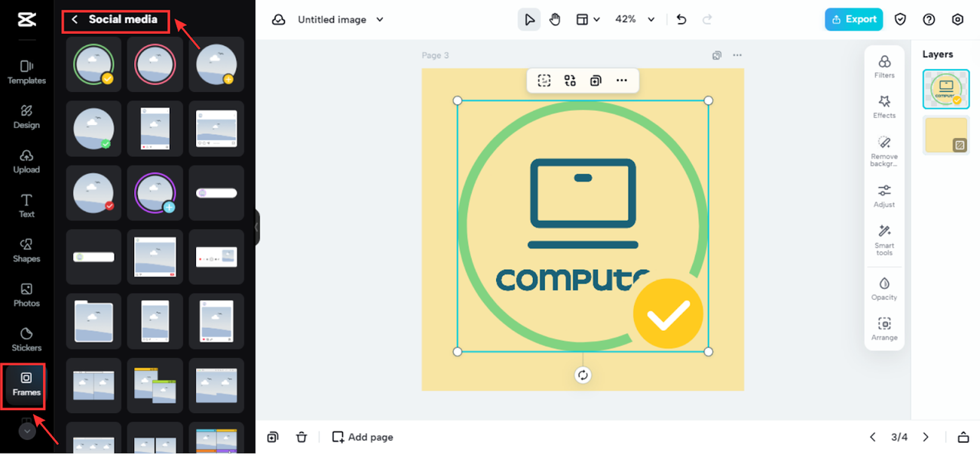This screenshot has height=456, width=980.
Task: Go to next page arrow
Action: [926, 437]
